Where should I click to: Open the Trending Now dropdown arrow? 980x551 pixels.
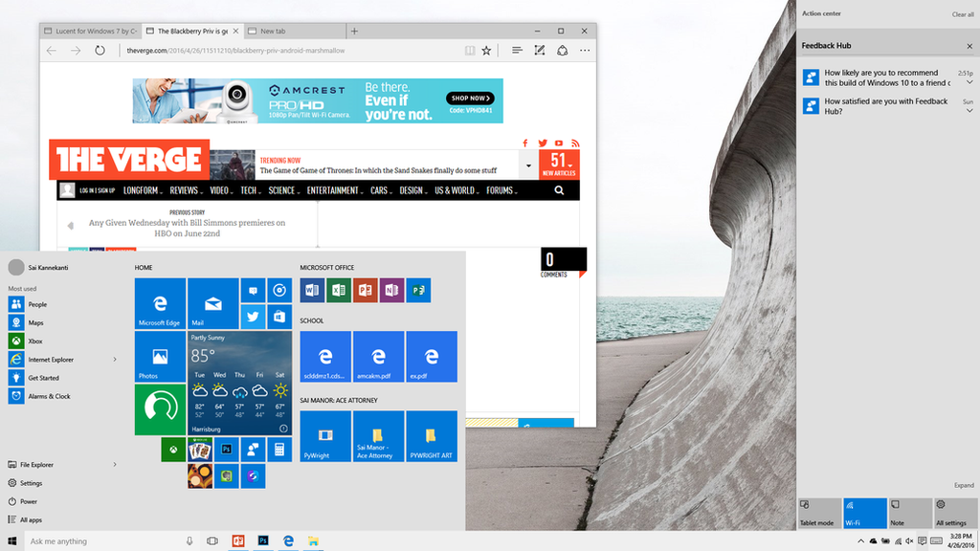[528, 166]
